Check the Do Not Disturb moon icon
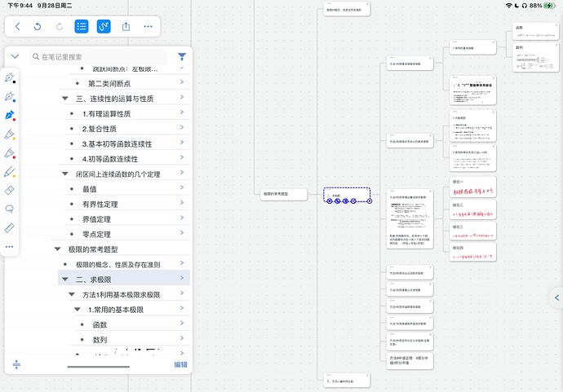Image resolution: width=563 pixels, height=392 pixels. point(516,6)
